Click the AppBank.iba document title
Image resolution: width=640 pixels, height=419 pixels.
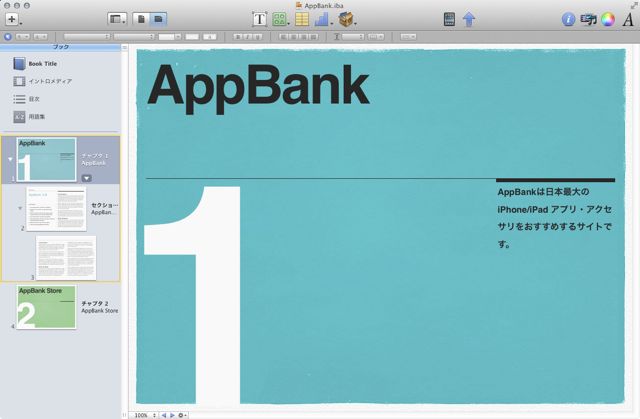(x=320, y=5)
